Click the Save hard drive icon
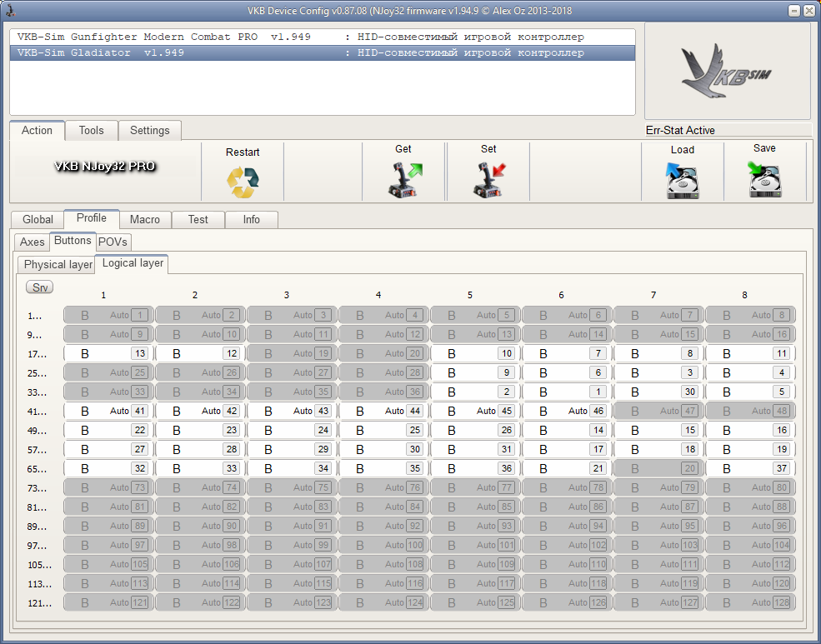 (764, 179)
